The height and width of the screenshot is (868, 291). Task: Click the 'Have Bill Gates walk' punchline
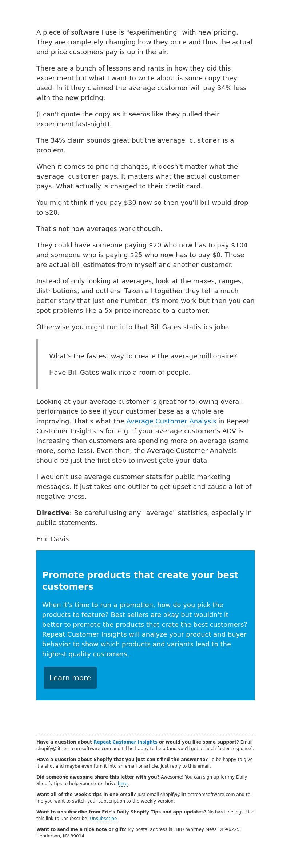pos(120,373)
